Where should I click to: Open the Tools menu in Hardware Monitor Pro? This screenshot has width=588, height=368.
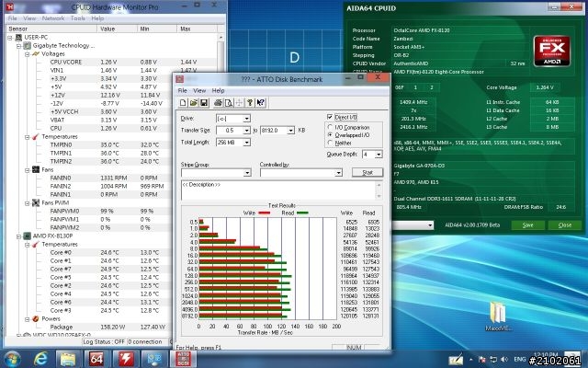(x=77, y=18)
